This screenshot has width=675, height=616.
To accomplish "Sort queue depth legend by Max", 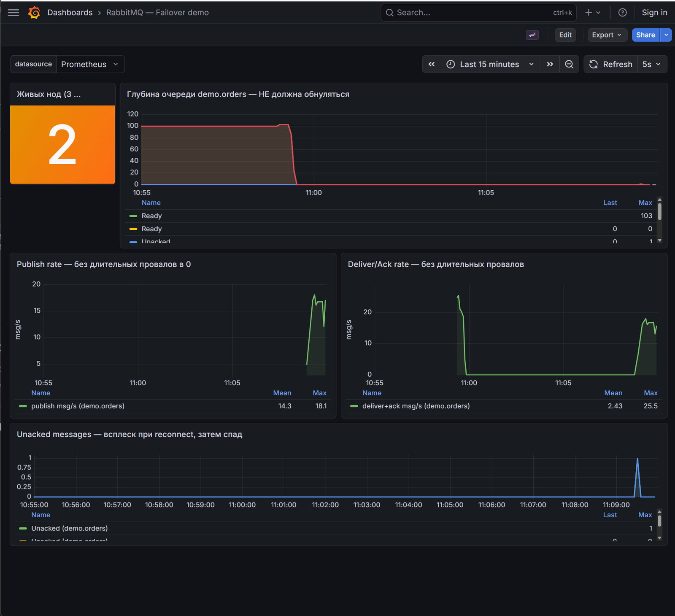I will tap(645, 203).
